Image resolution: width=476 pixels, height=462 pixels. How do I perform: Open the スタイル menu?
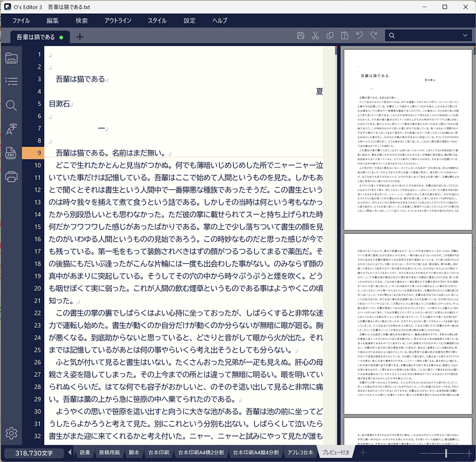pos(157,21)
